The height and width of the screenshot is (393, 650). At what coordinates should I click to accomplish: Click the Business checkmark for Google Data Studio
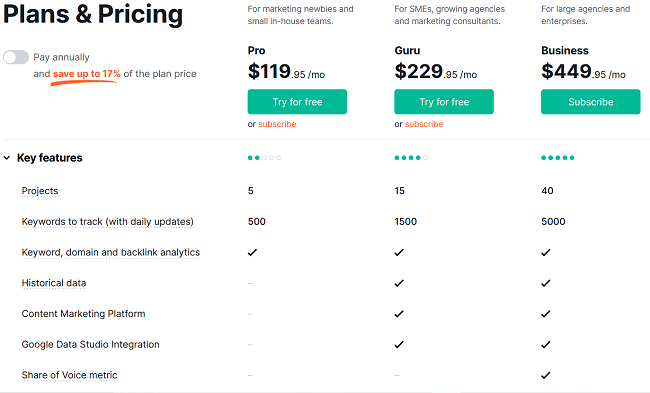pos(546,344)
